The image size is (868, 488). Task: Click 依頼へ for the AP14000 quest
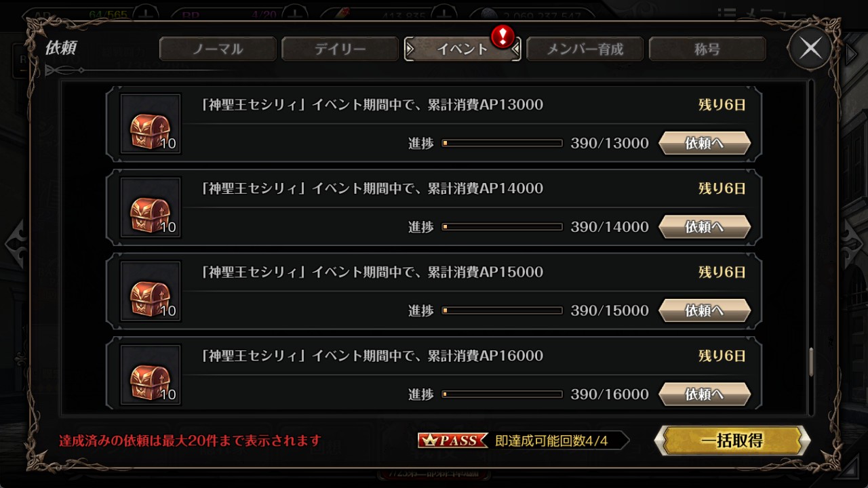tap(705, 226)
